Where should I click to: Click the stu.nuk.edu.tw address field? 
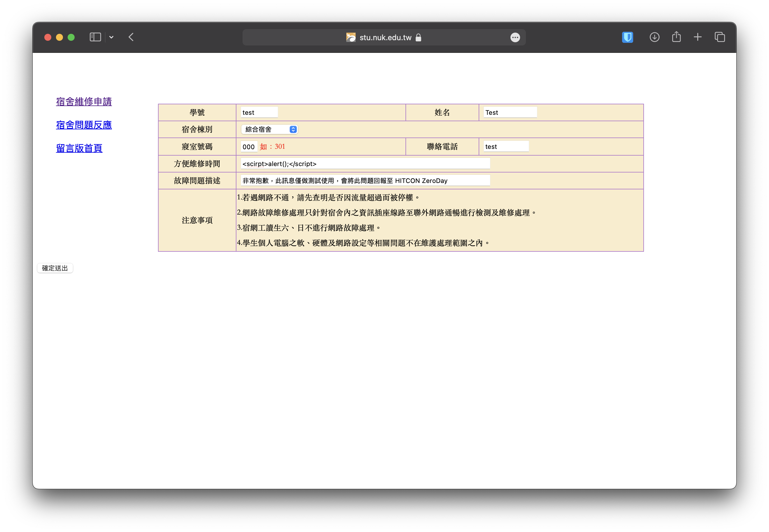tap(384, 37)
